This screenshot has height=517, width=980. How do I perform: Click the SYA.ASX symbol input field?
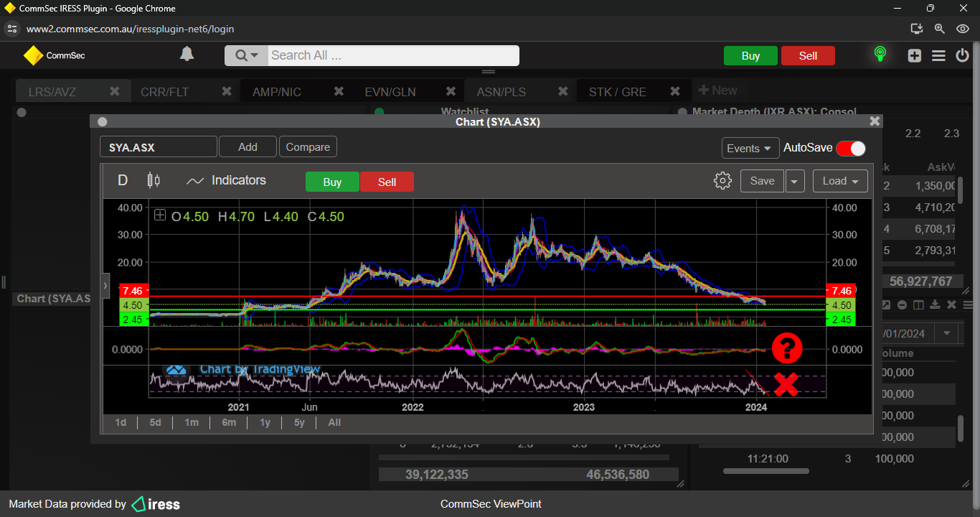158,147
